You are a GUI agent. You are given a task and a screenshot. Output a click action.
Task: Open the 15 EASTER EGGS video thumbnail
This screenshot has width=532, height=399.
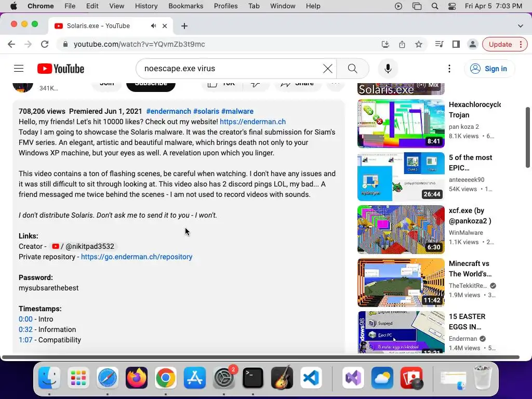point(401,332)
